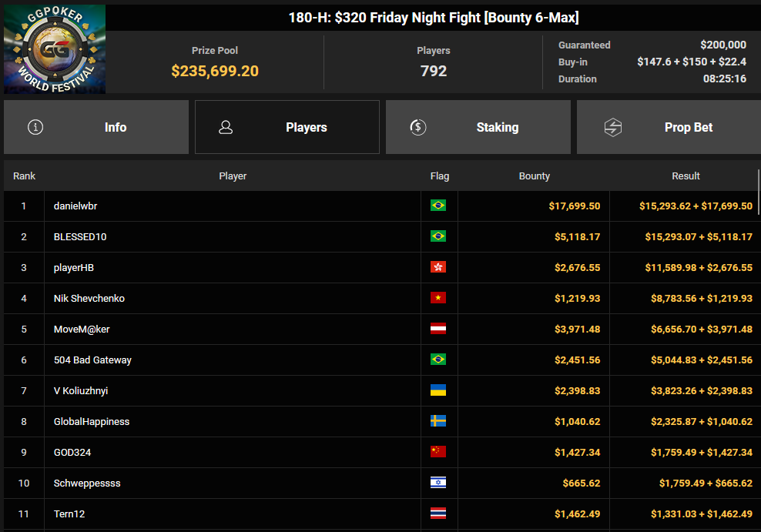Image resolution: width=761 pixels, height=532 pixels.
Task: Click bounty value $665.62 in Bounty column
Action: pyautogui.click(x=582, y=483)
